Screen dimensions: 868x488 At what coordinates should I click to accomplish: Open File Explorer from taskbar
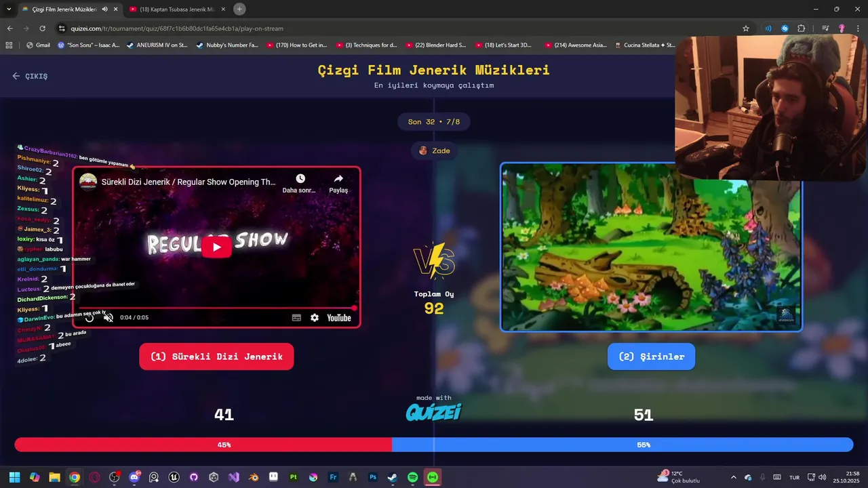(x=54, y=477)
